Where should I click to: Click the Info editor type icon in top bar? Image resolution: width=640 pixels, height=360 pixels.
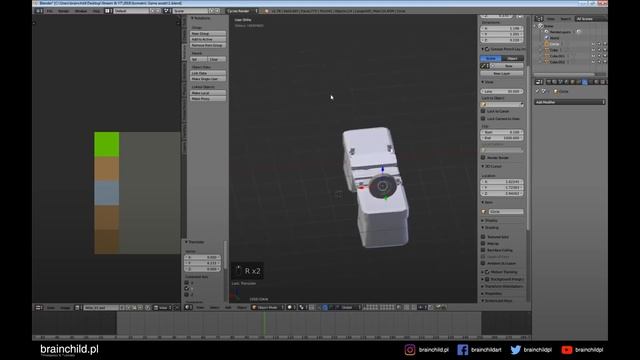click(x=39, y=11)
